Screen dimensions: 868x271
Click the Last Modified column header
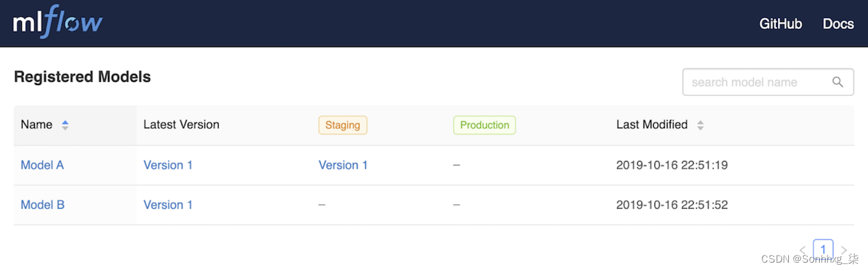coord(651,125)
